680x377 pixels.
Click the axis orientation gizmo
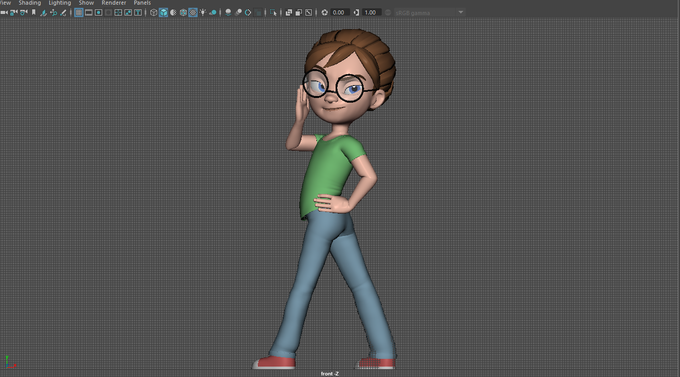click(10, 363)
